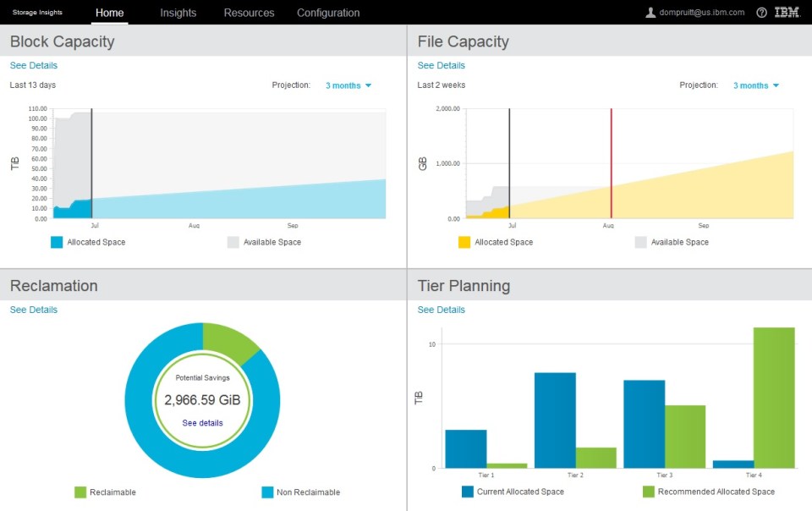Screen dimensions: 812x511
Task: Select the Home tab
Action: 110,13
